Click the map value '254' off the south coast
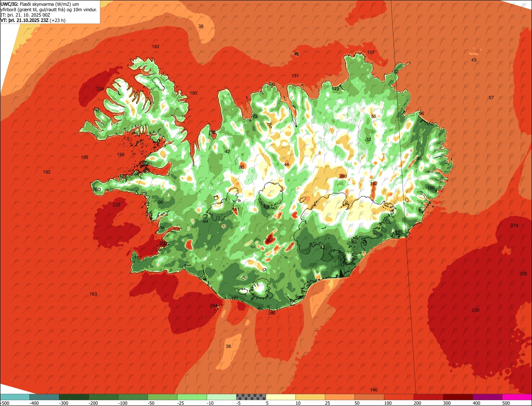532x406 pixels. pos(214,306)
